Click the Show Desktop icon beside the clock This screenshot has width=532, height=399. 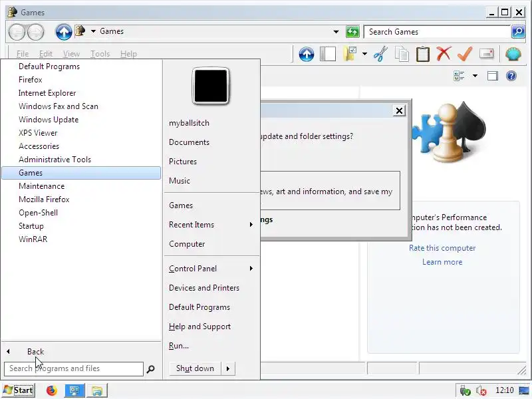(x=524, y=390)
